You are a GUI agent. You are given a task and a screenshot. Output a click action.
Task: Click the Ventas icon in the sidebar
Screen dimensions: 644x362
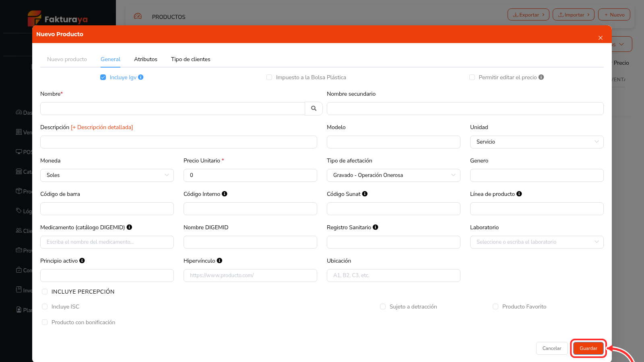19,132
